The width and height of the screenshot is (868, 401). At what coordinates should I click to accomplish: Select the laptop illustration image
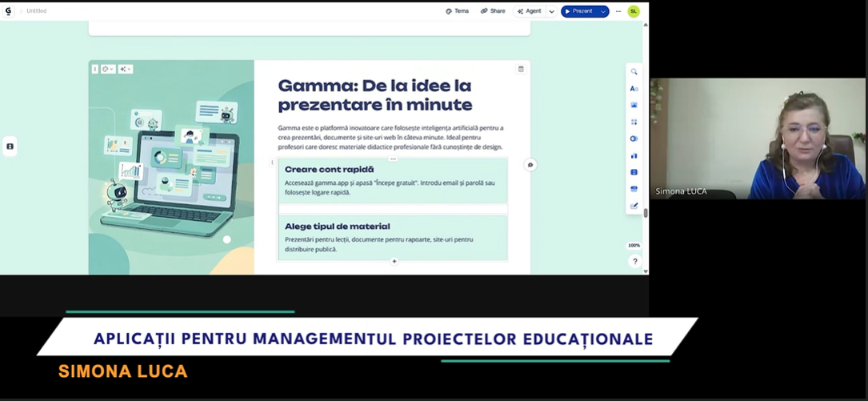[x=171, y=166]
